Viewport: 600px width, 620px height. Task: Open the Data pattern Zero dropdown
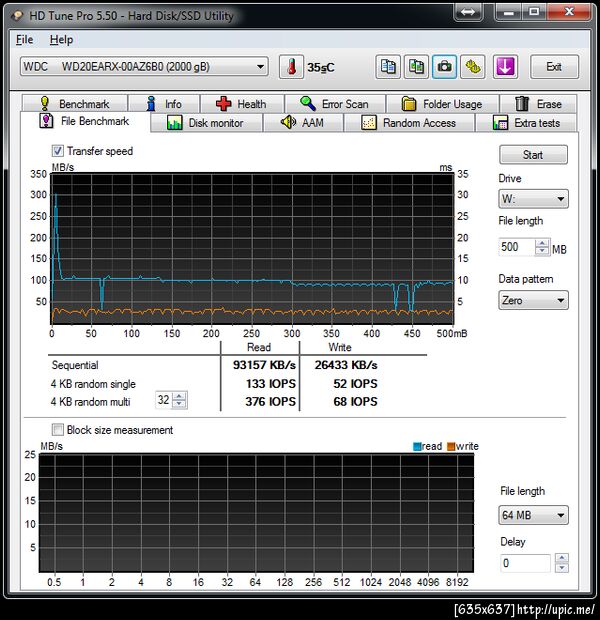pyautogui.click(x=533, y=300)
